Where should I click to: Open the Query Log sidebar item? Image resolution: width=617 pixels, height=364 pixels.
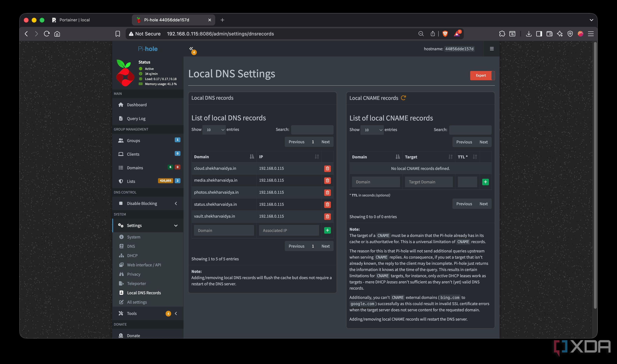pyautogui.click(x=148, y=118)
